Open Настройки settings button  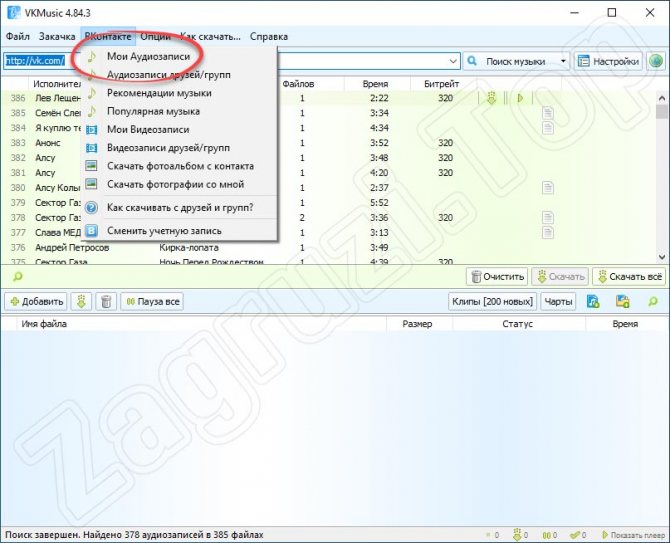point(608,62)
